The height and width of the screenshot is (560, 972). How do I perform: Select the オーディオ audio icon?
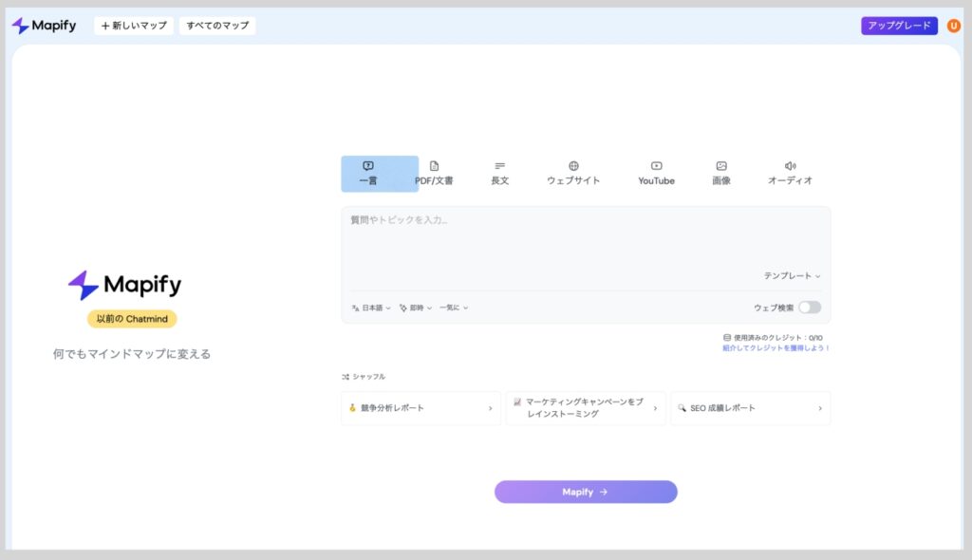point(790,166)
